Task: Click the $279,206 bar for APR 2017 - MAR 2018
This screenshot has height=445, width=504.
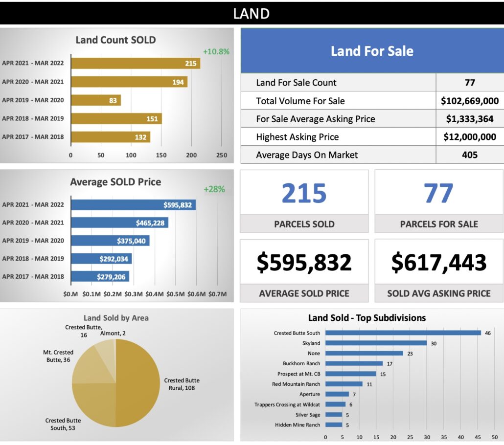Action: (100, 276)
